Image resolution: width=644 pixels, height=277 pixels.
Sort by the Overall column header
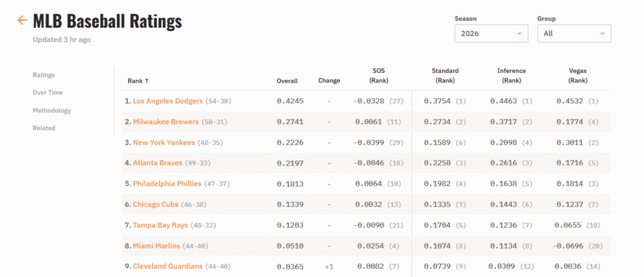pos(287,81)
